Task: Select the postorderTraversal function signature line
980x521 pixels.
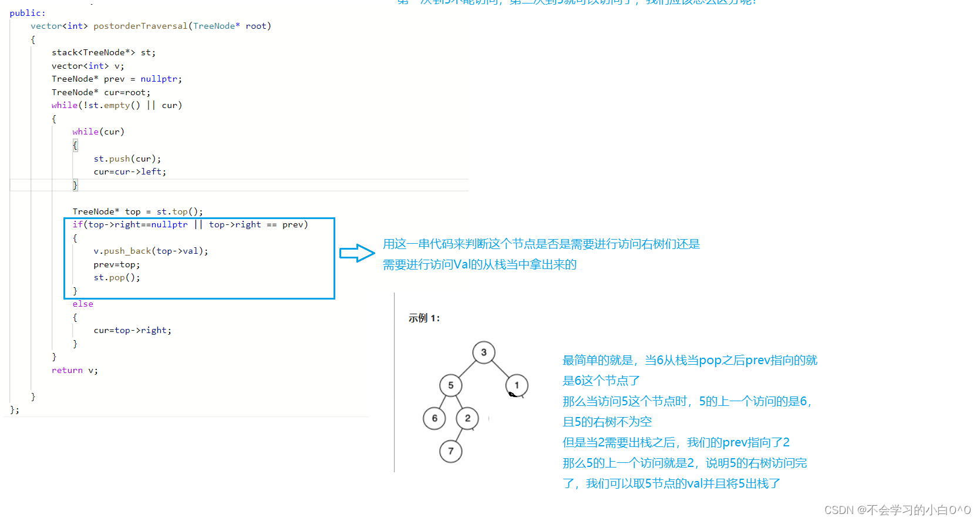Action: click(151, 26)
